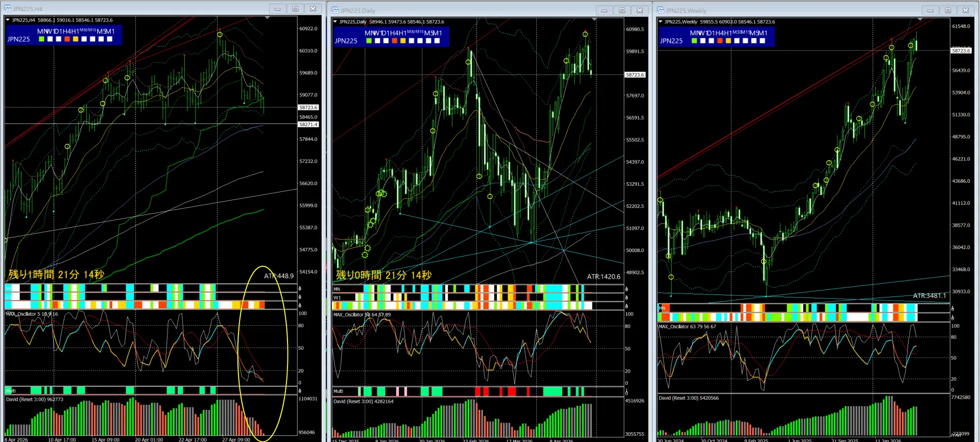Click the MAX_Oscillator 58 64 57 89 label

coord(362,315)
